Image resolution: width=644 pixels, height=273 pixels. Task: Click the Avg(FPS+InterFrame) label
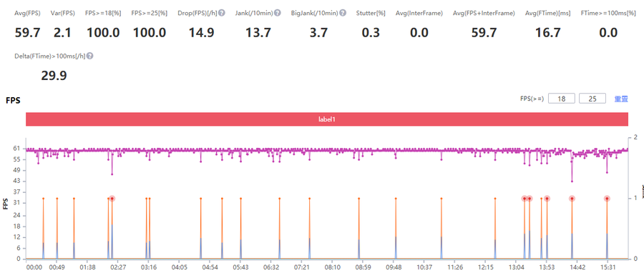coord(484,13)
